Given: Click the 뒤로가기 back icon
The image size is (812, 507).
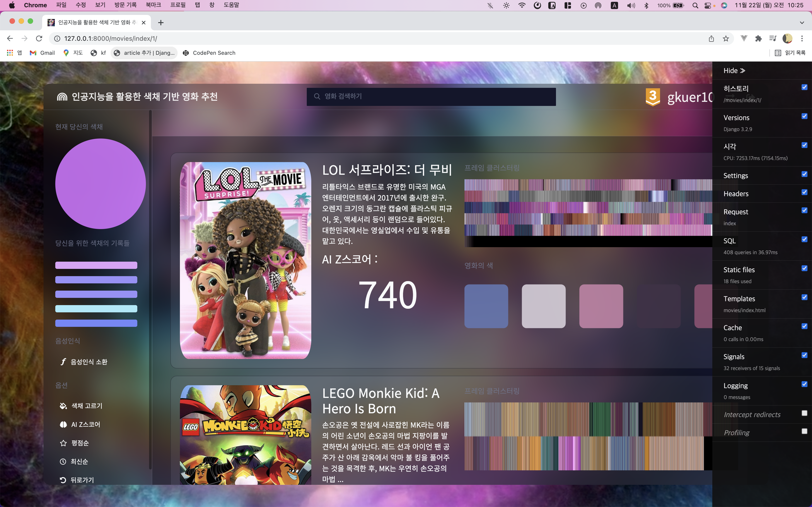Looking at the screenshot, I should (63, 480).
